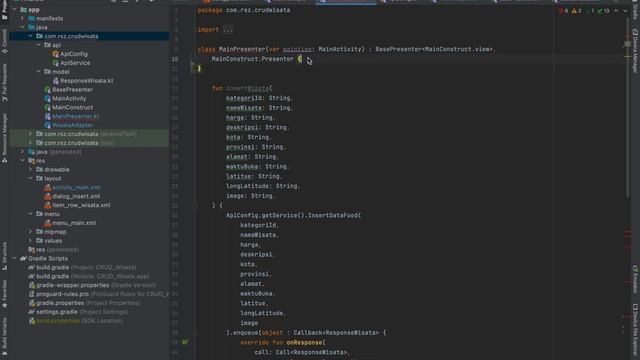Viewport: 640px width, 360px height.
Task: Collapse the api package arrow
Action: tap(38, 45)
